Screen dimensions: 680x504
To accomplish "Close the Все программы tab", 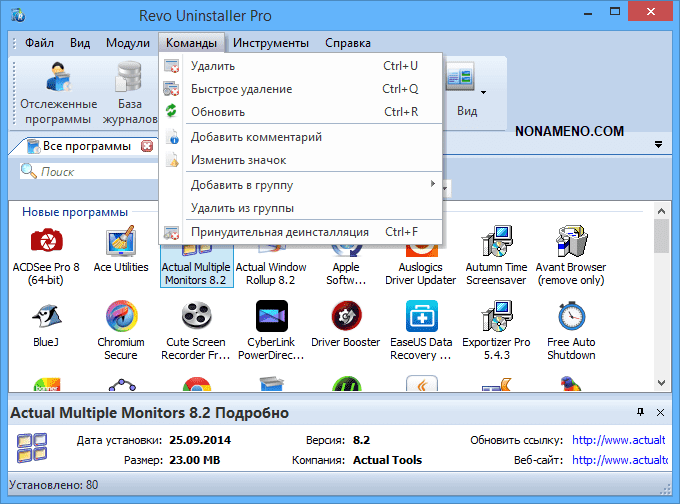I will (147, 146).
